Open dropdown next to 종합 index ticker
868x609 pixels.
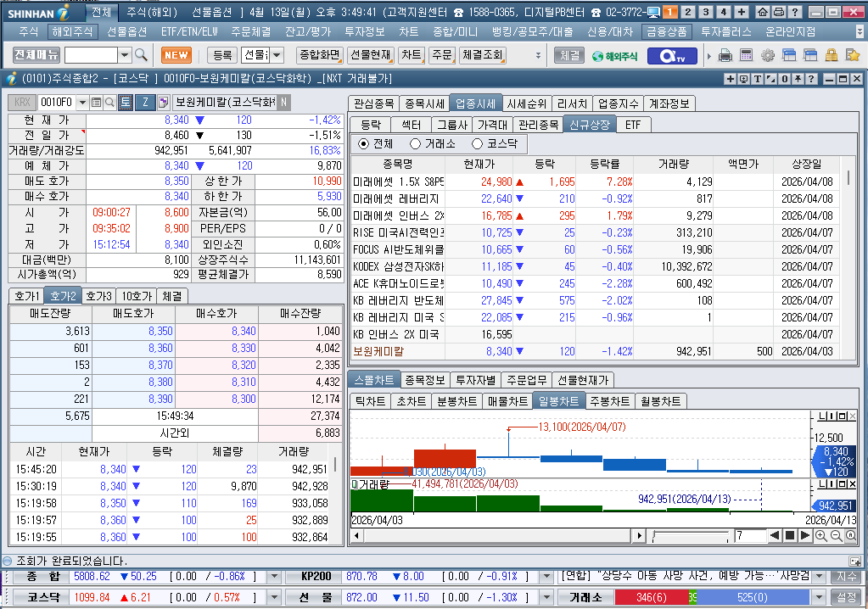pyautogui.click(x=274, y=577)
